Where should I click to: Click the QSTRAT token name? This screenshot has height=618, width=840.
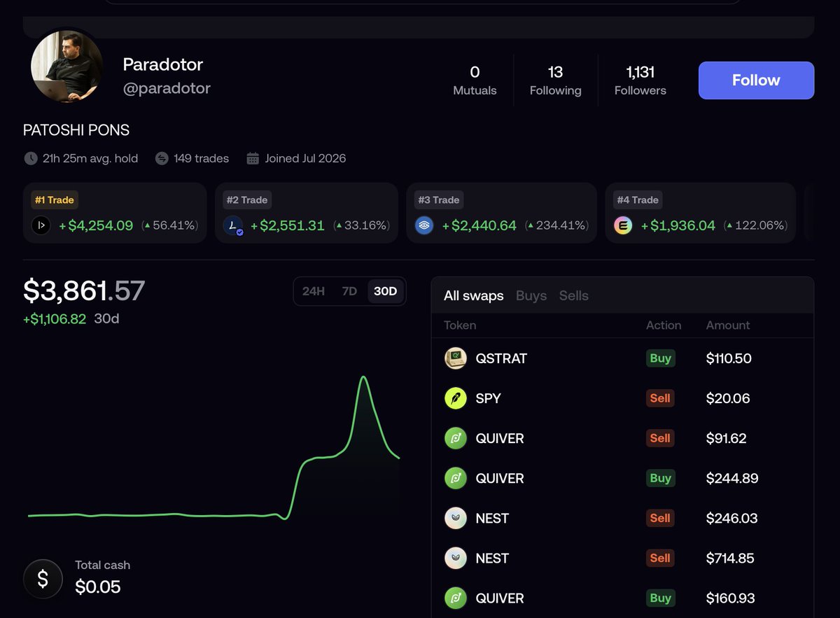[x=501, y=358]
